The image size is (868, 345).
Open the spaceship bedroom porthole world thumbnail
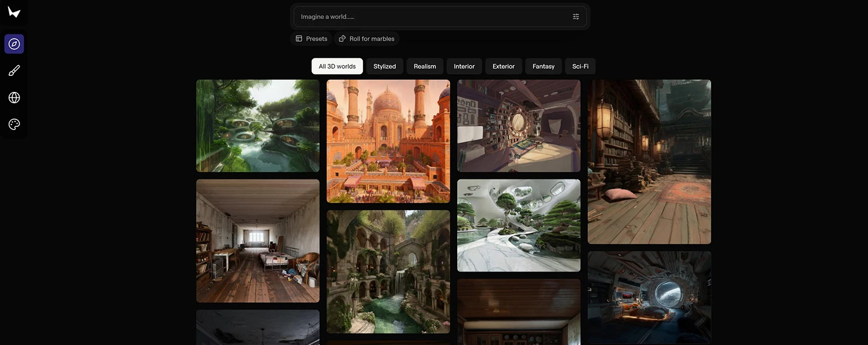tap(649, 297)
